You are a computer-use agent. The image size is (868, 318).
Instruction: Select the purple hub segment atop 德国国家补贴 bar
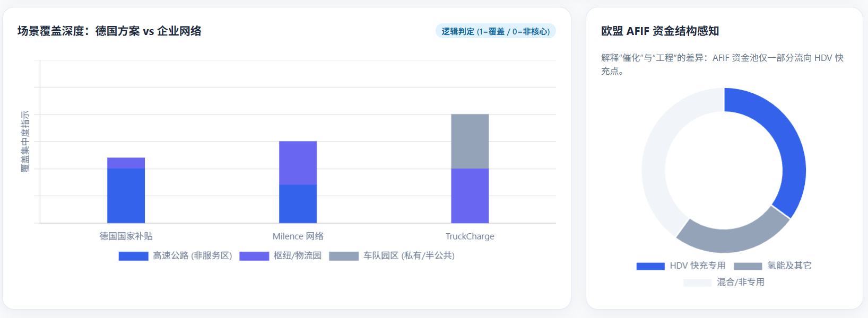[126, 163]
